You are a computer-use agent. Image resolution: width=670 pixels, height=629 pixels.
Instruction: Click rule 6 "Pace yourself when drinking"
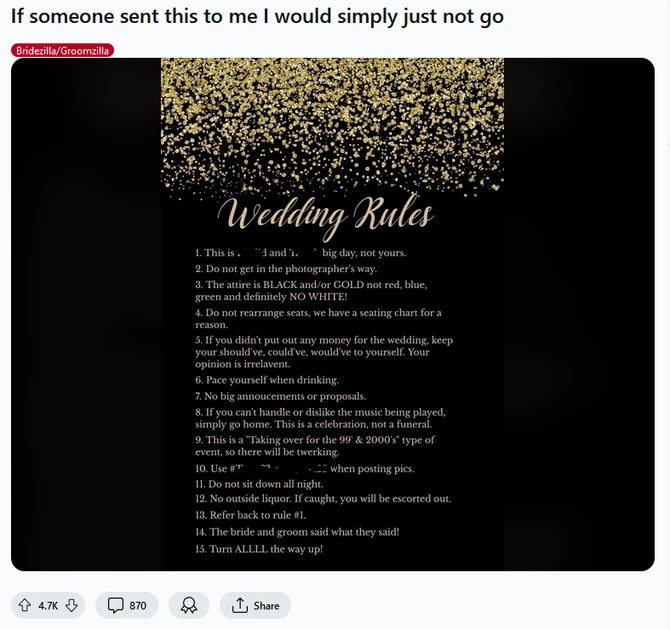pos(267,380)
